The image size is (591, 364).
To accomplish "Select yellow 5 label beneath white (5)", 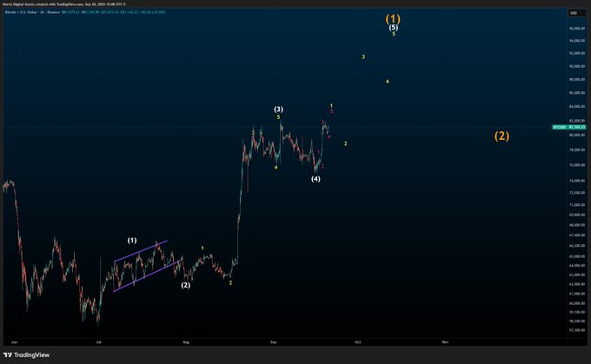I will [394, 34].
